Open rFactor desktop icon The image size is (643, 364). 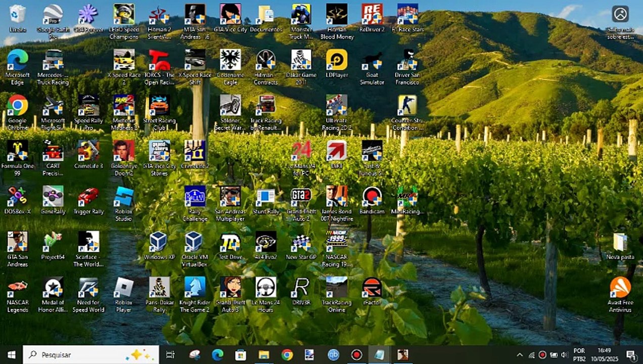372,292
